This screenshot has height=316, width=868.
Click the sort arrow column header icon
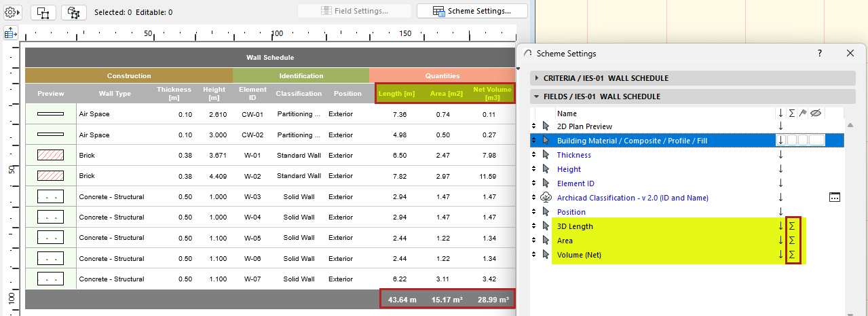pos(781,113)
